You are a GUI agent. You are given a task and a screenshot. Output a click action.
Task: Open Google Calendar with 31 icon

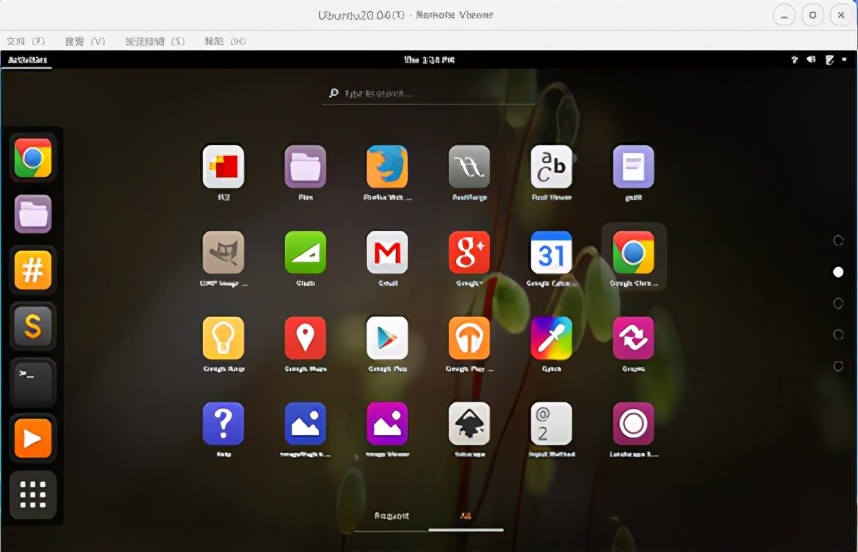pos(552,252)
